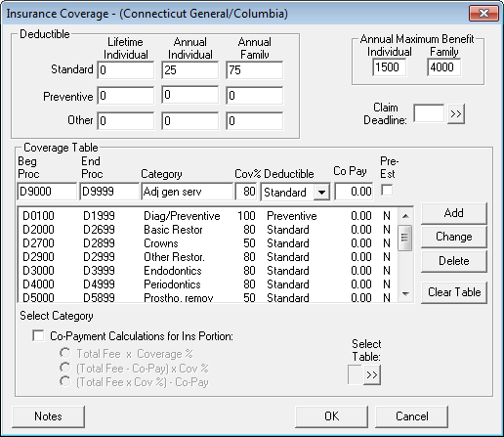Click D2699 end procedure code
504x437 pixels.
(99, 230)
